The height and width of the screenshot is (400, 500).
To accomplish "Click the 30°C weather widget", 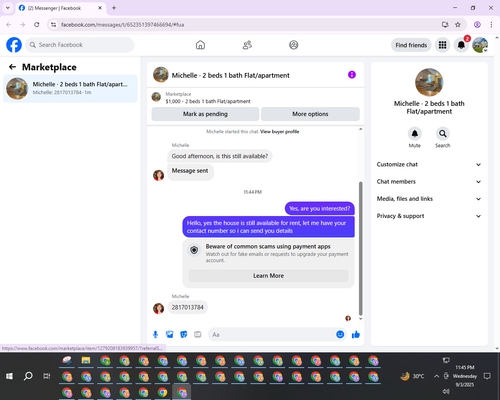I will point(413,376).
